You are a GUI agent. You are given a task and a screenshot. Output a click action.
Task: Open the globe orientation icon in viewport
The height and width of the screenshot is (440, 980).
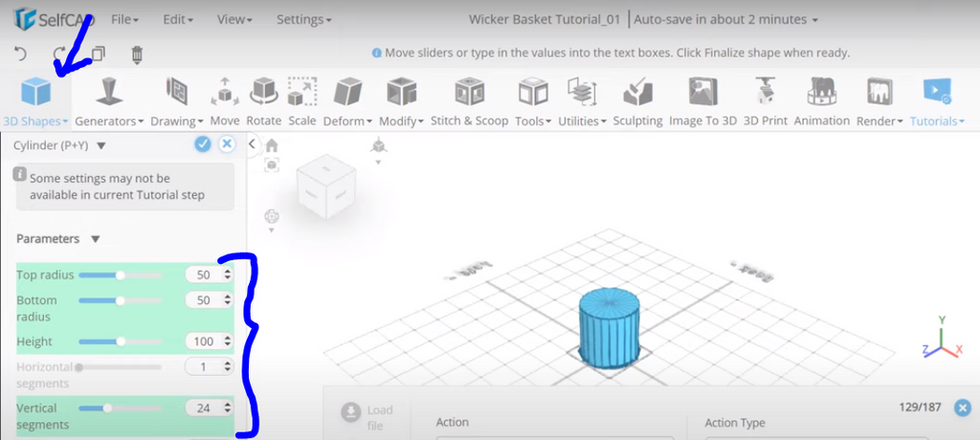tap(271, 217)
